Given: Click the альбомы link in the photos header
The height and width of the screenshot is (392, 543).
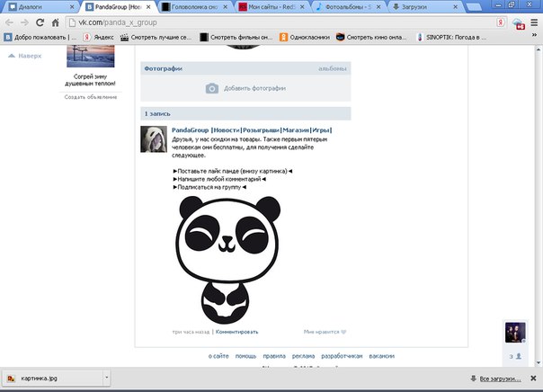Looking at the screenshot, I should [332, 68].
